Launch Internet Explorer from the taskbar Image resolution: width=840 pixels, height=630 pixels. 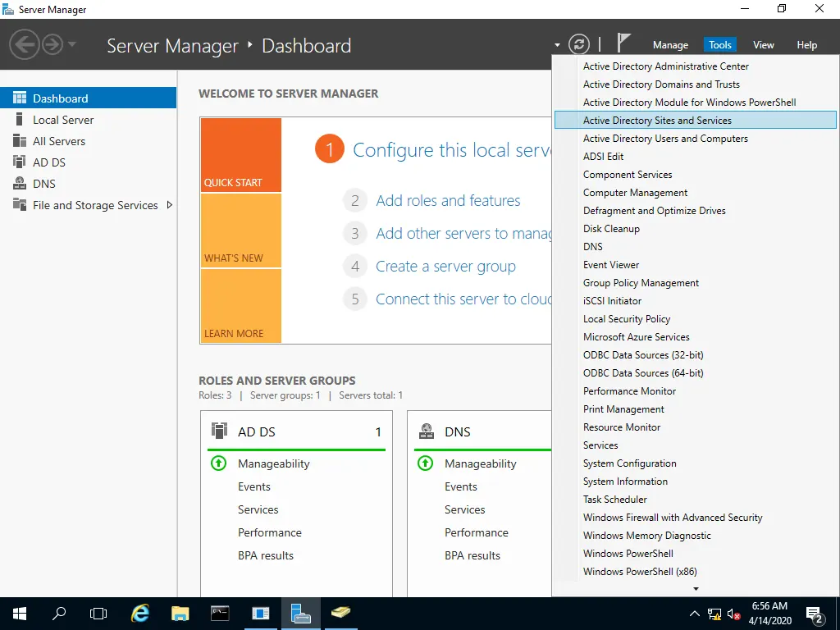(x=139, y=614)
